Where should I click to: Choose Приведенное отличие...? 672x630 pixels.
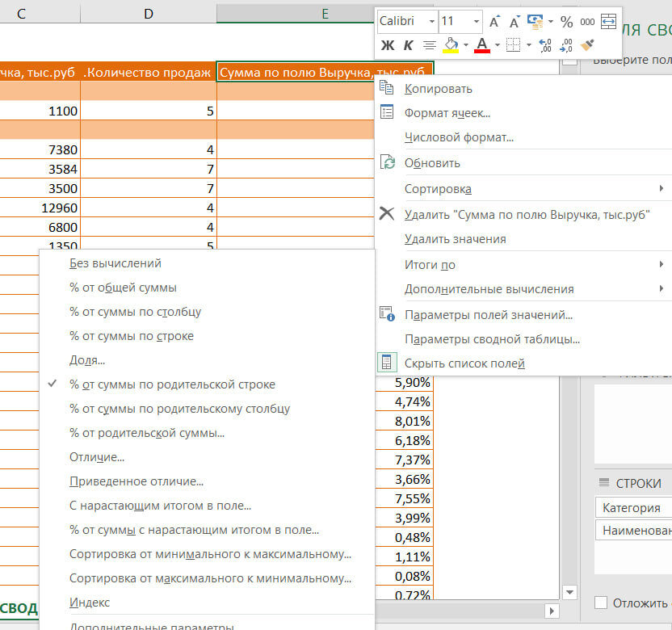(x=136, y=481)
